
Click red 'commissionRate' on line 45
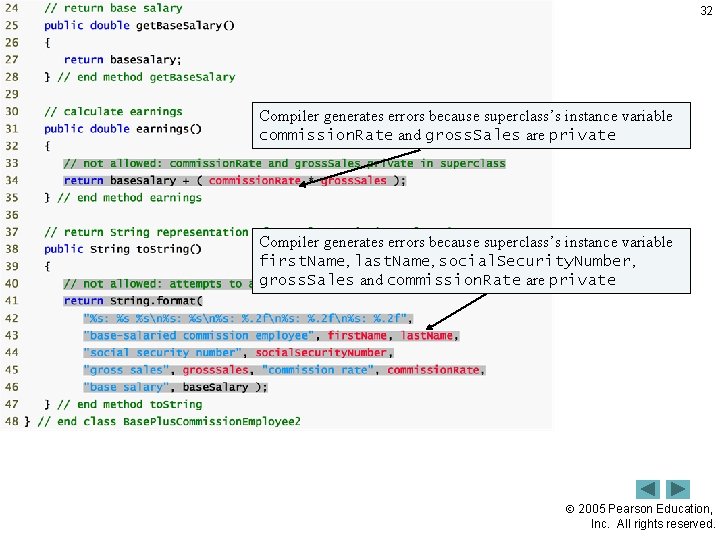click(433, 370)
